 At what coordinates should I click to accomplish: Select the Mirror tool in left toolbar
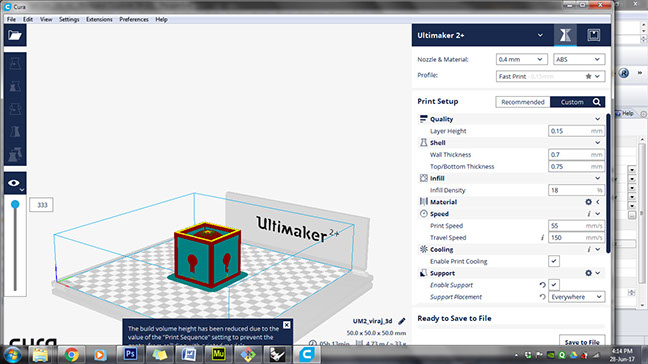[15, 132]
